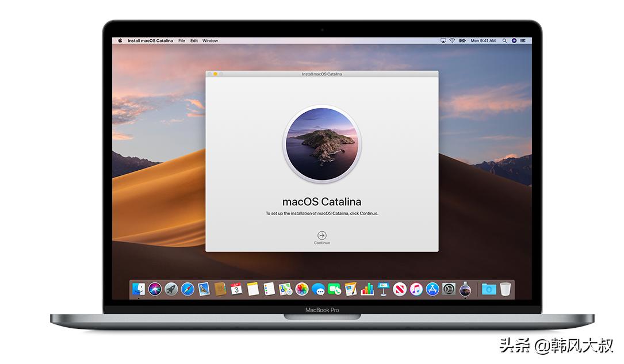
Task: Click the Catalina island circular image
Action: click(x=322, y=144)
